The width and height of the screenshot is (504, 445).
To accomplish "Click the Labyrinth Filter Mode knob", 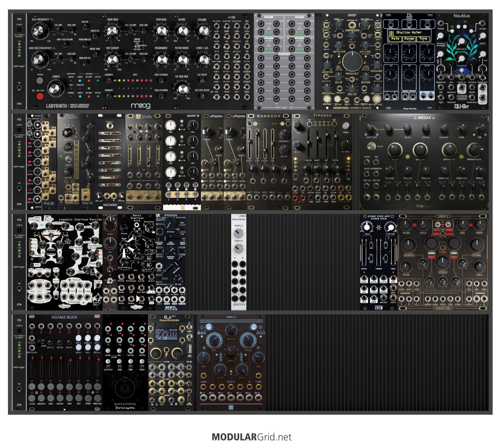I will 182,60.
